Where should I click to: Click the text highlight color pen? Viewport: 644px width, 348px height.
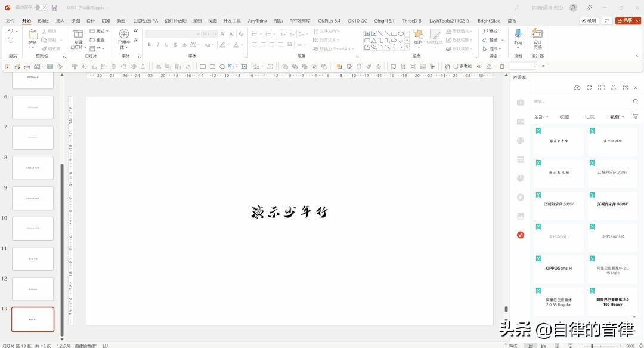(222, 45)
